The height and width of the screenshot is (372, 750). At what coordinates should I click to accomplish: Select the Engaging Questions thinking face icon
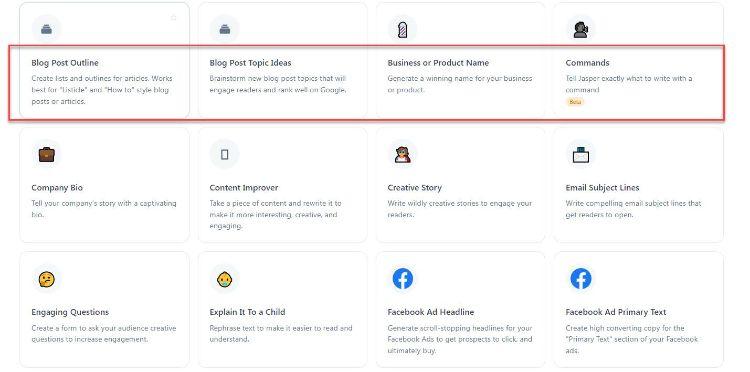tap(46, 279)
